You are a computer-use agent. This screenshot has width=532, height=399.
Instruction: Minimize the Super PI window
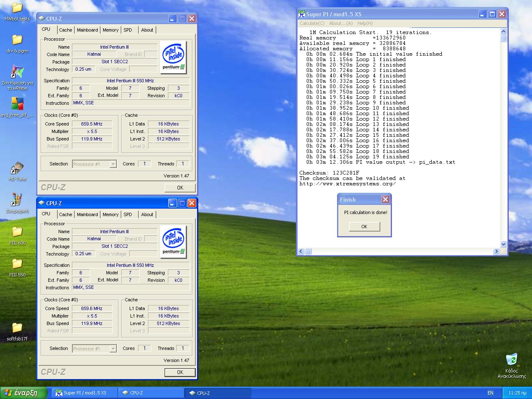pyautogui.click(x=483, y=14)
